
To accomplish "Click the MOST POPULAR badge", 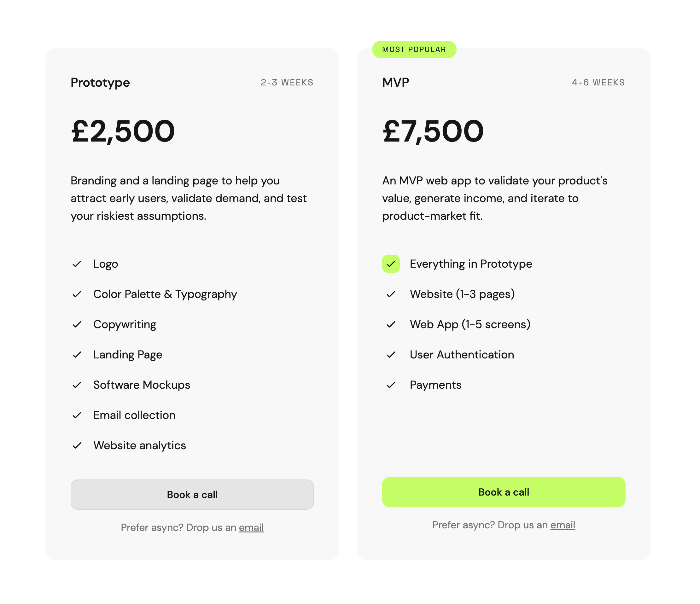I will pos(414,50).
